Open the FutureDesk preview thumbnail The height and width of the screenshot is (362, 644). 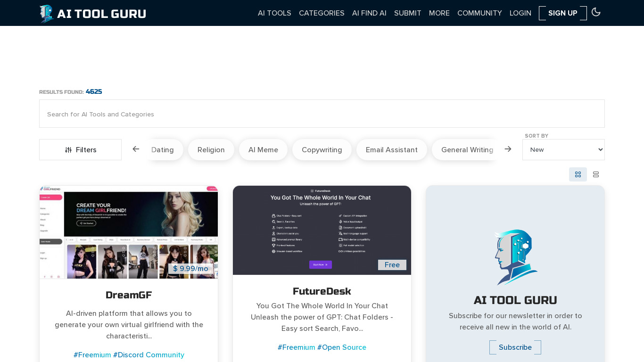(322, 230)
